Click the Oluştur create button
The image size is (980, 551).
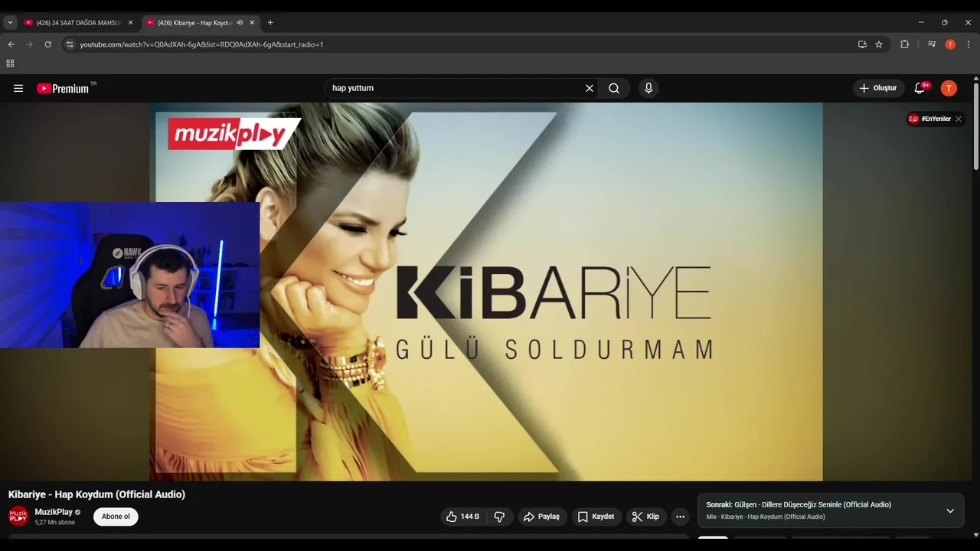pyautogui.click(x=878, y=88)
